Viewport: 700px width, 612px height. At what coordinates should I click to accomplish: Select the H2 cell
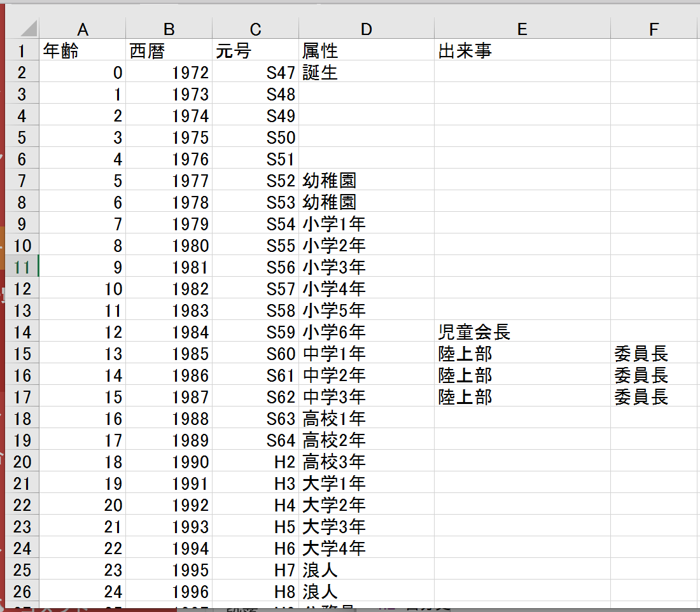click(x=255, y=462)
